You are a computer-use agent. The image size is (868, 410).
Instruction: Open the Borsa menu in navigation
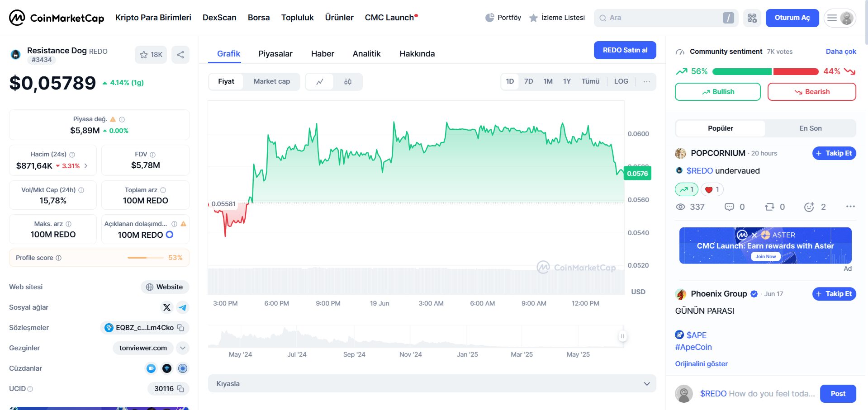(258, 18)
